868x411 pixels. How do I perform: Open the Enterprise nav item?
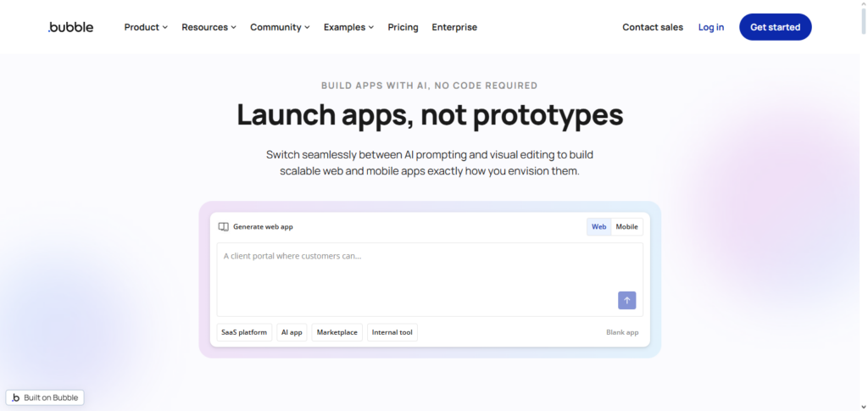pyautogui.click(x=454, y=27)
